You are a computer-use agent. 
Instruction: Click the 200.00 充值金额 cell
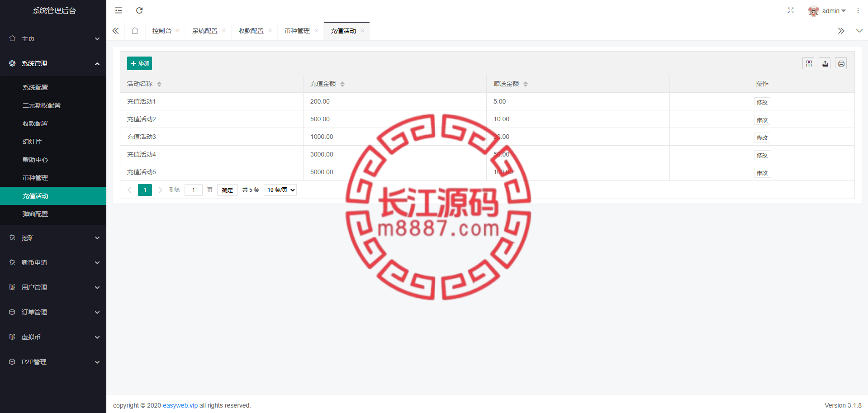[395, 101]
